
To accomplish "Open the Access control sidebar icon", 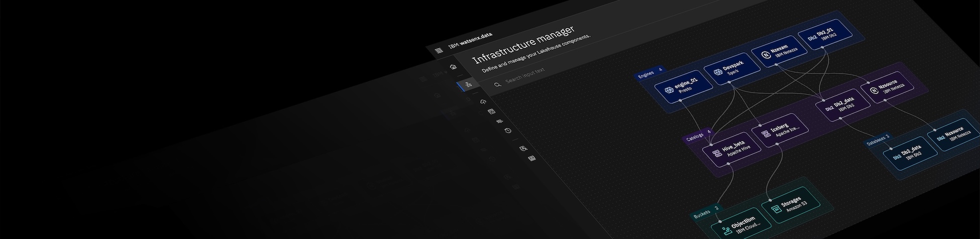I will [523, 149].
